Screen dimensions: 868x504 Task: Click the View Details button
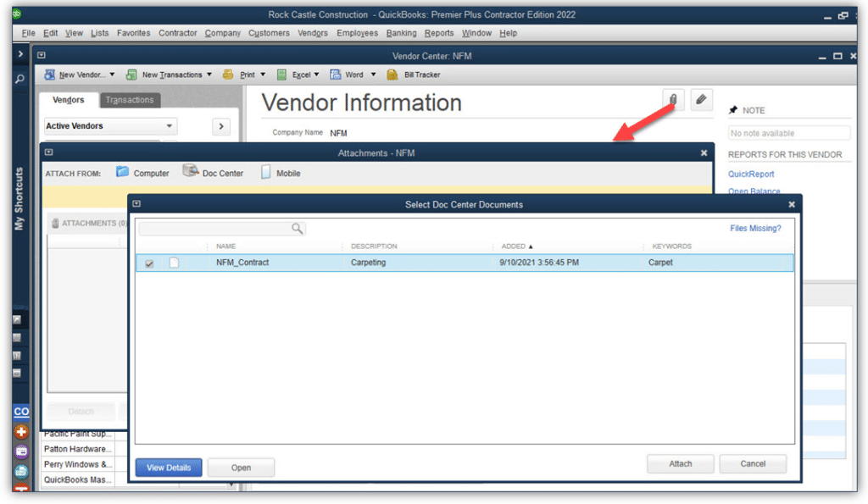coord(168,467)
